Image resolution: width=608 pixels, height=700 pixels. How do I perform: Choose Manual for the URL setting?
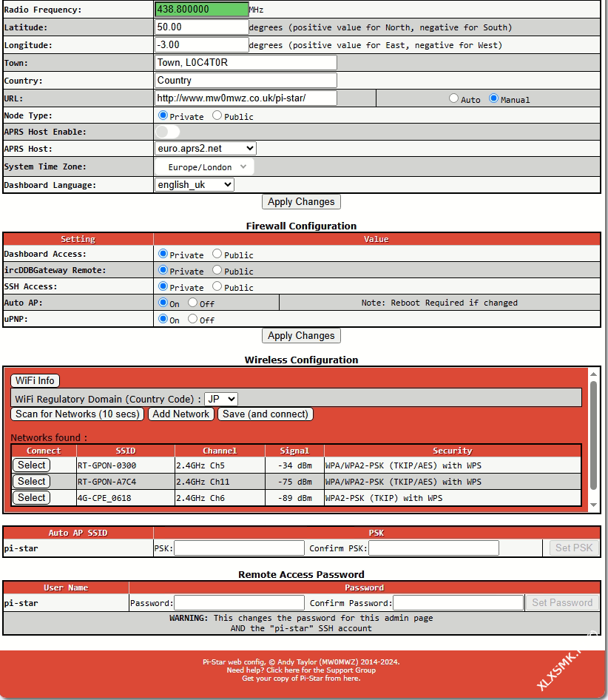point(493,98)
